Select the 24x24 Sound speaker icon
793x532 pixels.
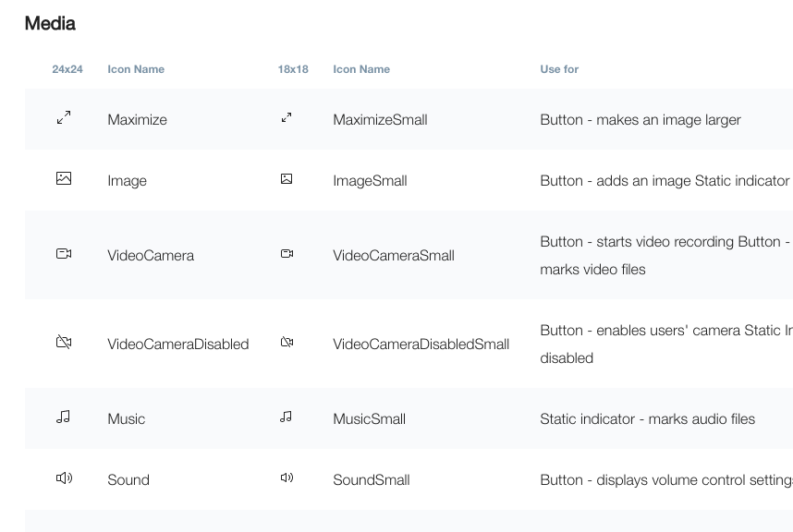[64, 478]
